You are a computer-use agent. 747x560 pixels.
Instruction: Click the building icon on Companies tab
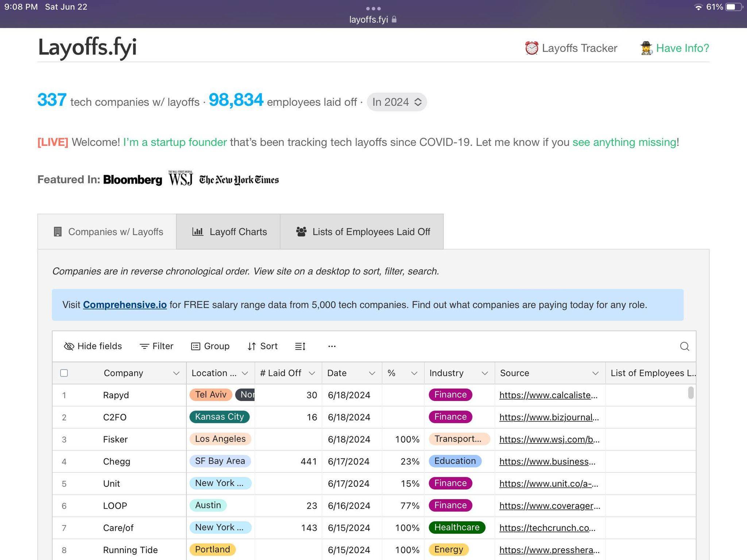pos(58,232)
